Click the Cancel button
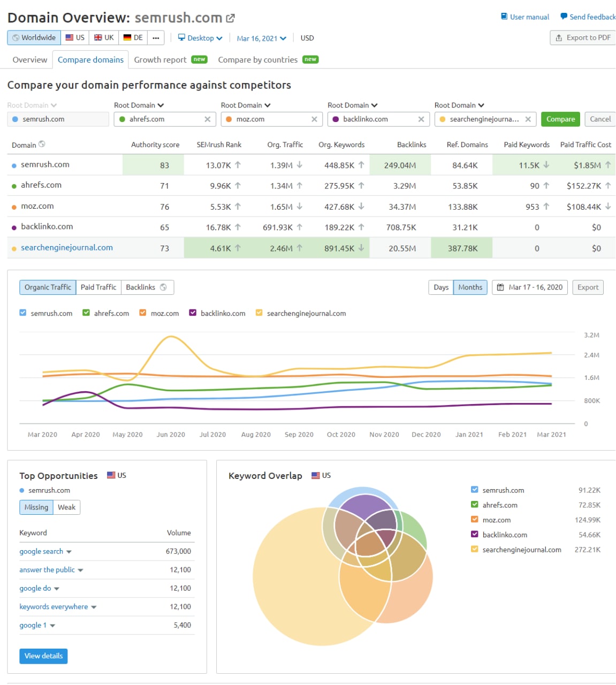The height and width of the screenshot is (685, 616). coord(600,119)
